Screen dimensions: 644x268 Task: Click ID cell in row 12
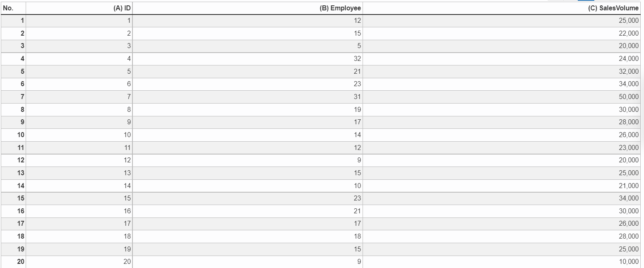click(79, 160)
